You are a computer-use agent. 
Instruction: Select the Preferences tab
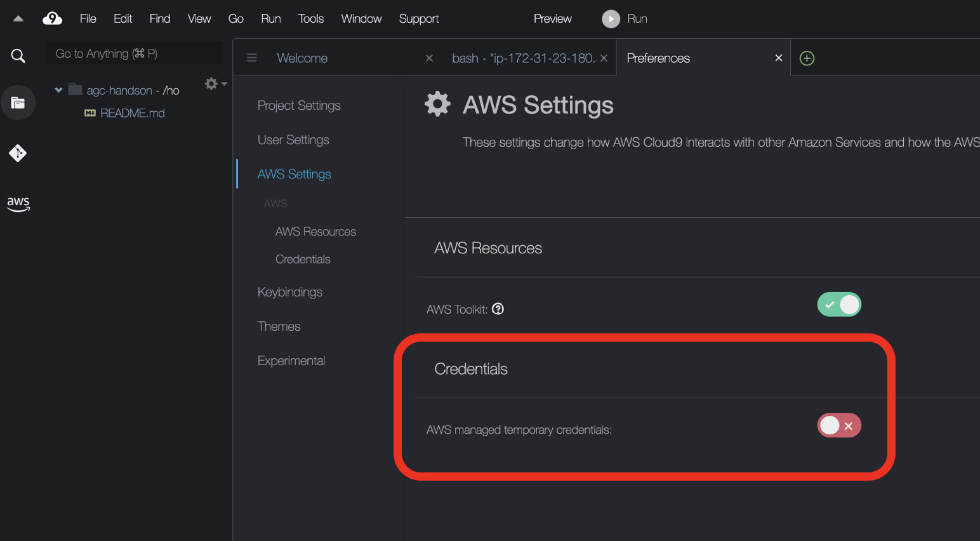pyautogui.click(x=658, y=58)
